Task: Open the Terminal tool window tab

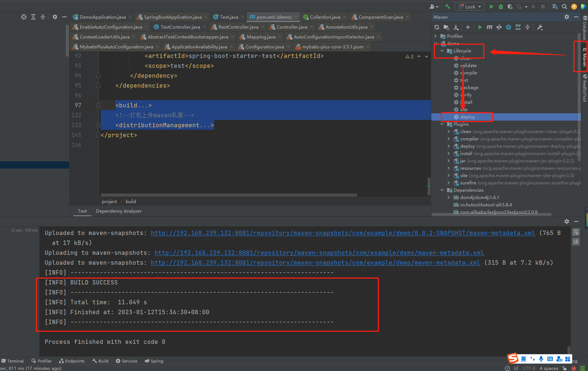Action: pyautogui.click(x=12, y=361)
